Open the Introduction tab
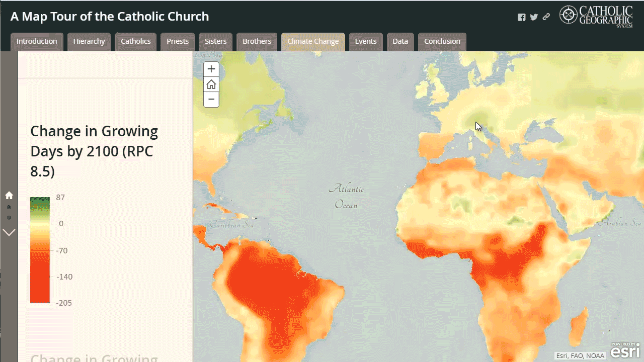Screen dimensions: 644x362 (x=37, y=42)
